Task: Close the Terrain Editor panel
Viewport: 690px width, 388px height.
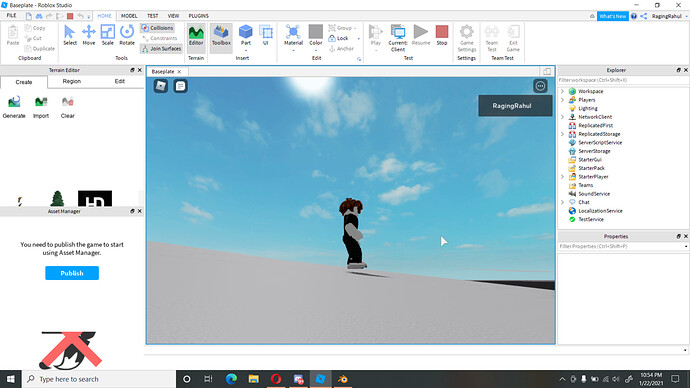Action: point(140,70)
